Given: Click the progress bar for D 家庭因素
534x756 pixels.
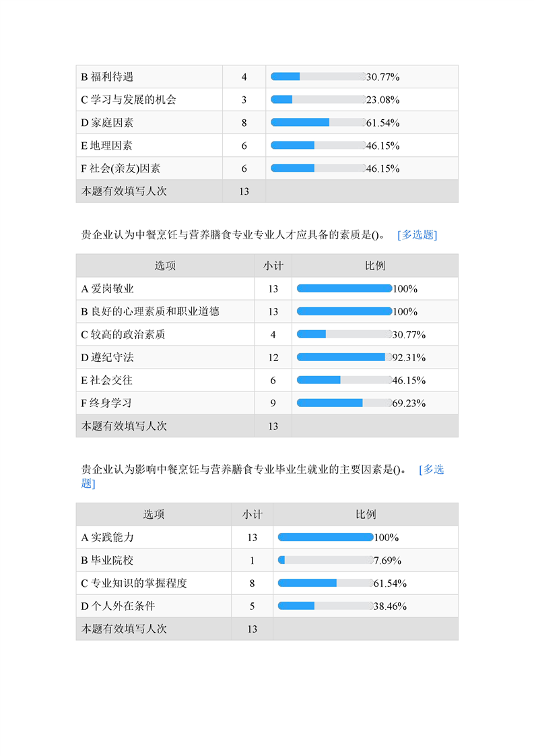Looking at the screenshot, I should point(318,123).
